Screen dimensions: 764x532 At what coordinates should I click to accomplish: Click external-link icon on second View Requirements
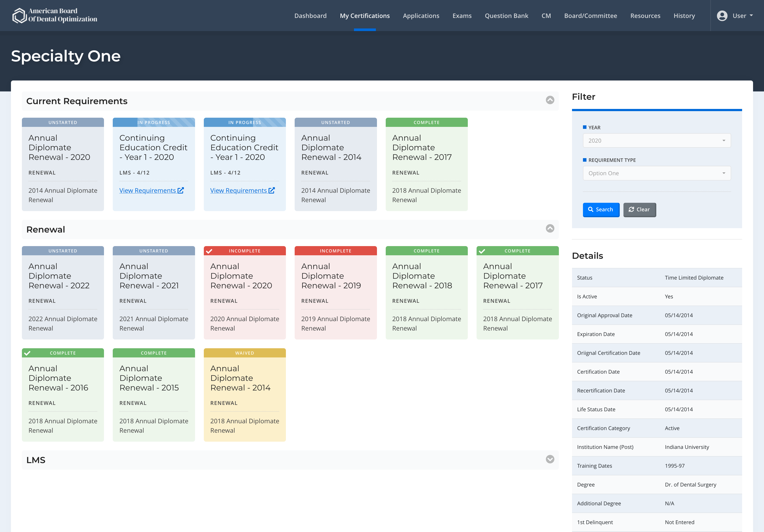pos(271,191)
